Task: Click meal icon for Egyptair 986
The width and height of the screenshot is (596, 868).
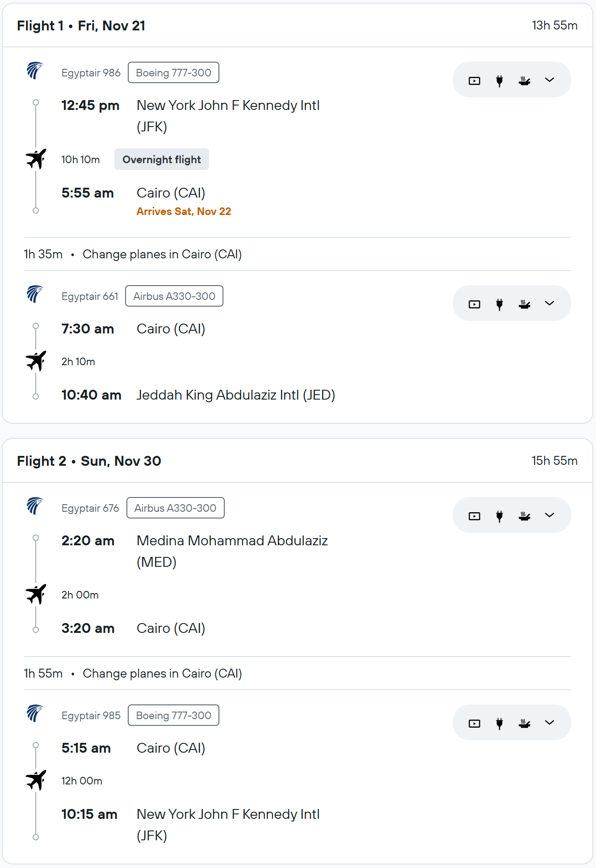Action: click(525, 80)
